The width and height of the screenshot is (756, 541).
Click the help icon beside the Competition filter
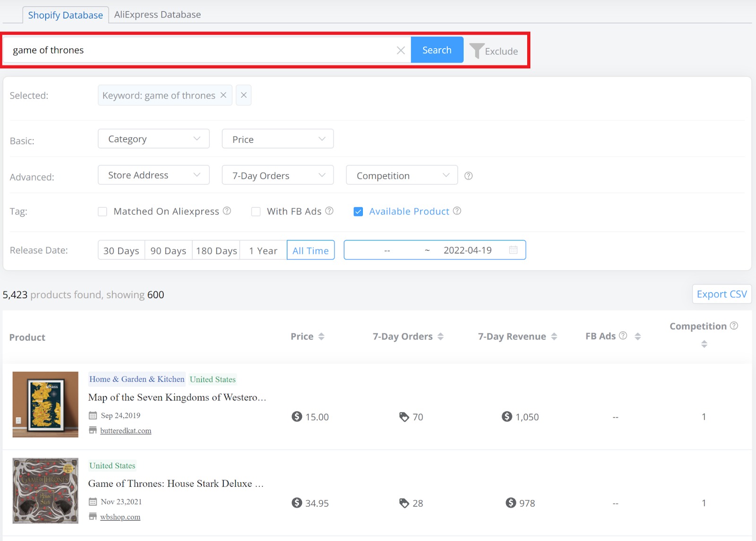pyautogui.click(x=468, y=175)
